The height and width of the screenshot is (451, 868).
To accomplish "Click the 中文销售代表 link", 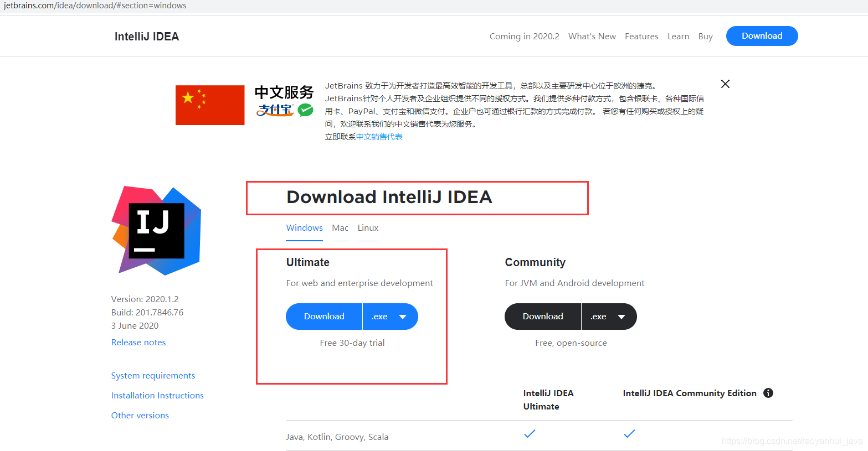I will click(x=379, y=137).
